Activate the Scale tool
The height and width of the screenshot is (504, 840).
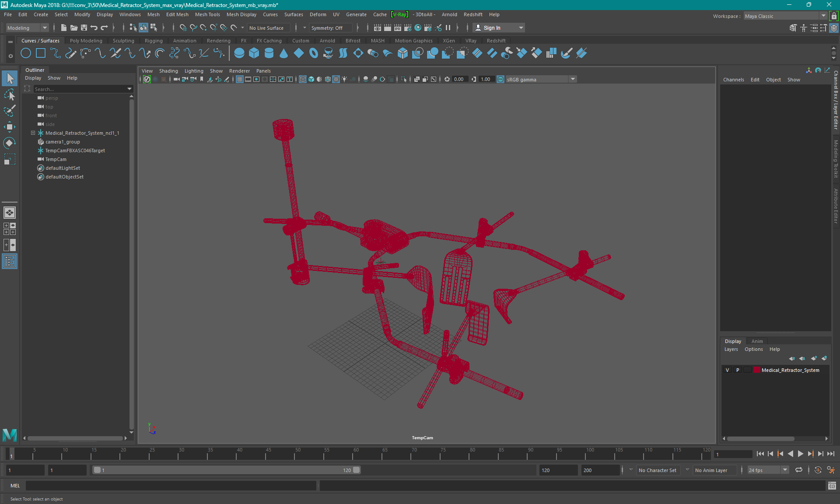pyautogui.click(x=10, y=159)
